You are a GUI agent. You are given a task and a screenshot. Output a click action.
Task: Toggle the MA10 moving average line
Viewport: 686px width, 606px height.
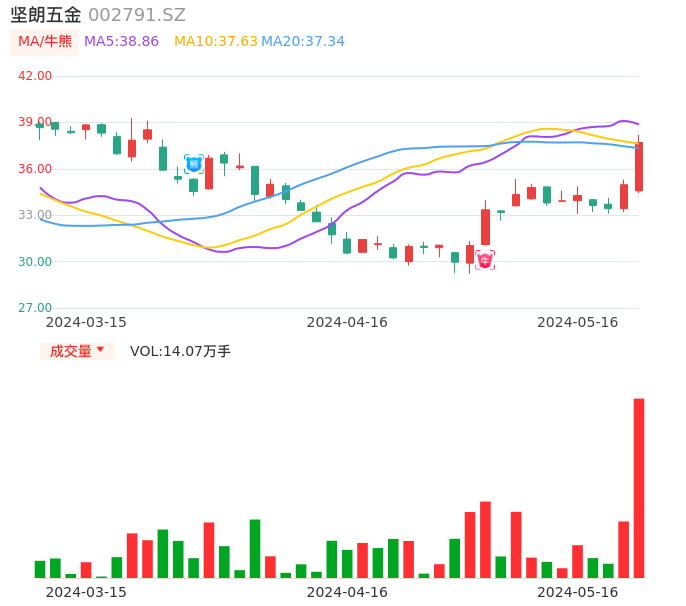coord(215,41)
